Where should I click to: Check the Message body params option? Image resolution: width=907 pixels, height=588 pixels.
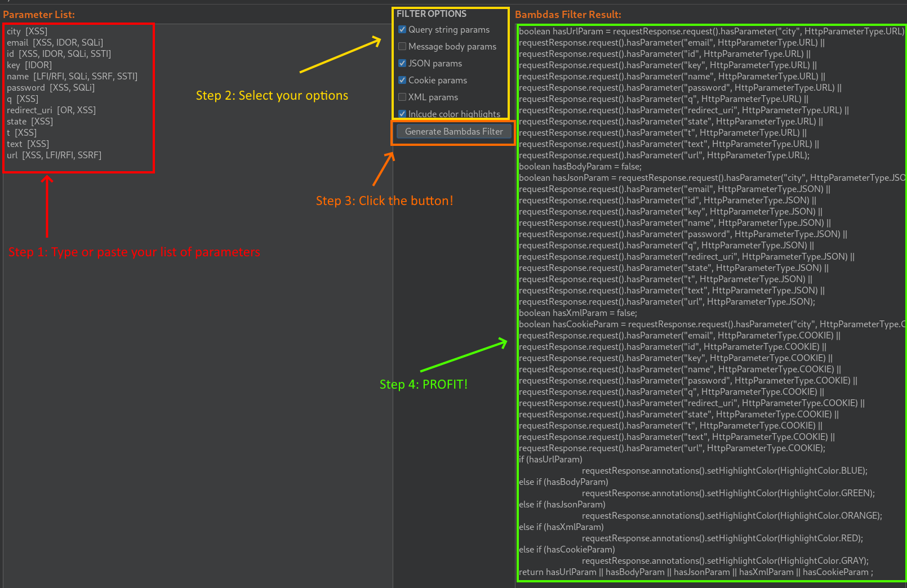coord(402,46)
